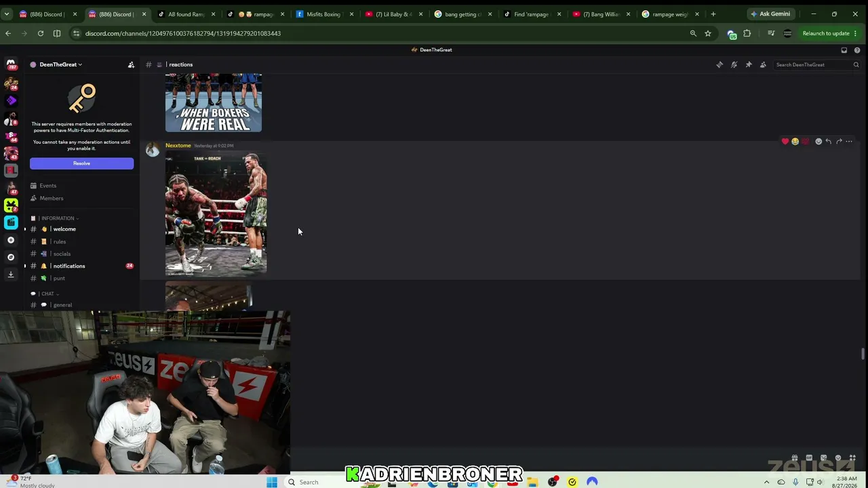
Task: Open the cyan clapperboard server icon
Action: 11,222
